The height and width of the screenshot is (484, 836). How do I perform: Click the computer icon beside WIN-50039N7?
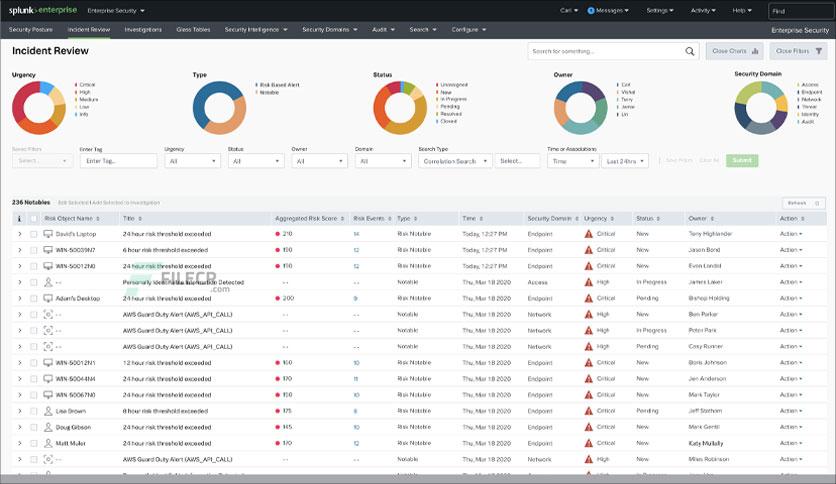pos(48,250)
